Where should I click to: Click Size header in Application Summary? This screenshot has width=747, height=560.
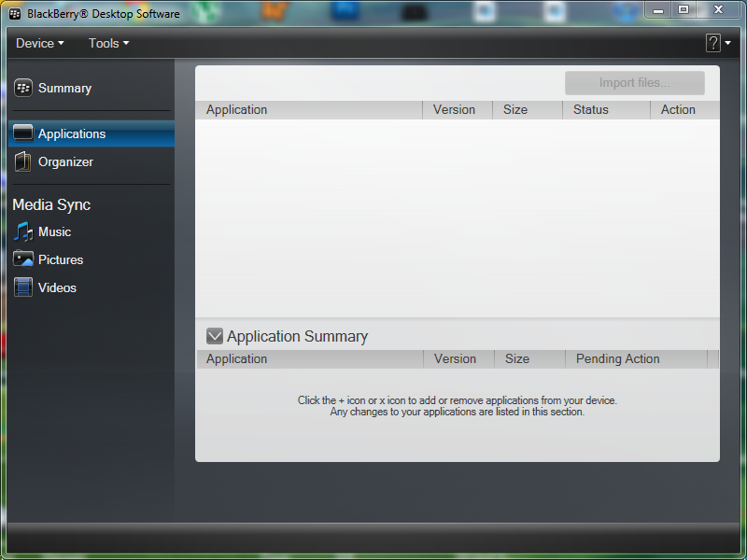529,359
